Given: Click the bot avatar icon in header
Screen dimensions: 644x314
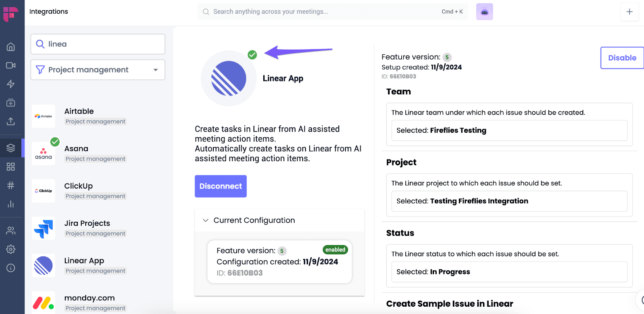Looking at the screenshot, I should point(485,12).
